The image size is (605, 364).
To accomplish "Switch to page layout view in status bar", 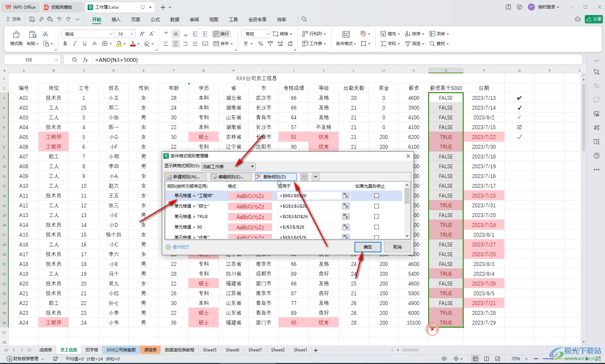I will tap(487, 359).
